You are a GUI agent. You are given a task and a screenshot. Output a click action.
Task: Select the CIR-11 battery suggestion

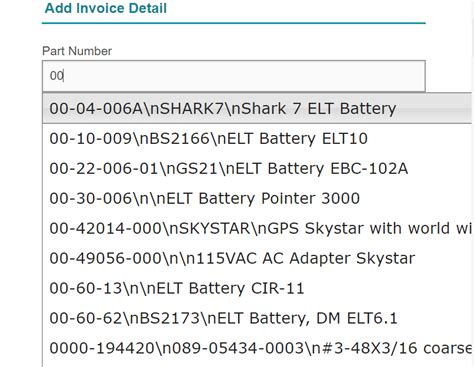pyautogui.click(x=258, y=288)
